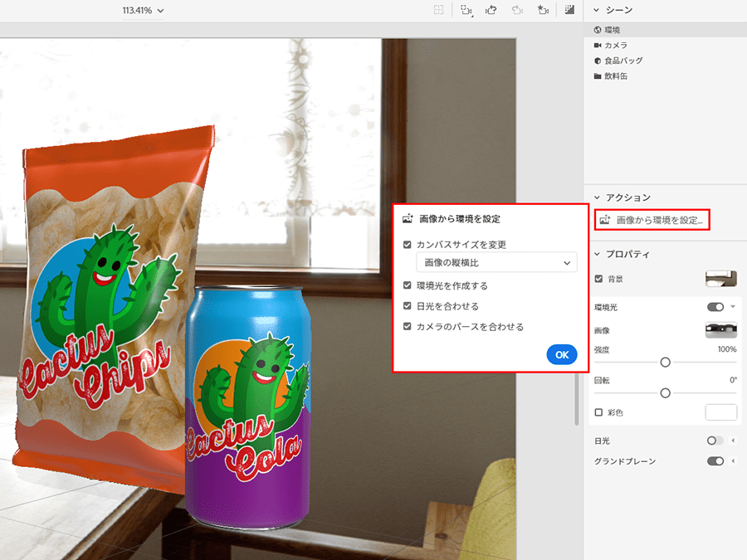Turn on the 日光 toggle
The height and width of the screenshot is (560, 747).
(715, 441)
